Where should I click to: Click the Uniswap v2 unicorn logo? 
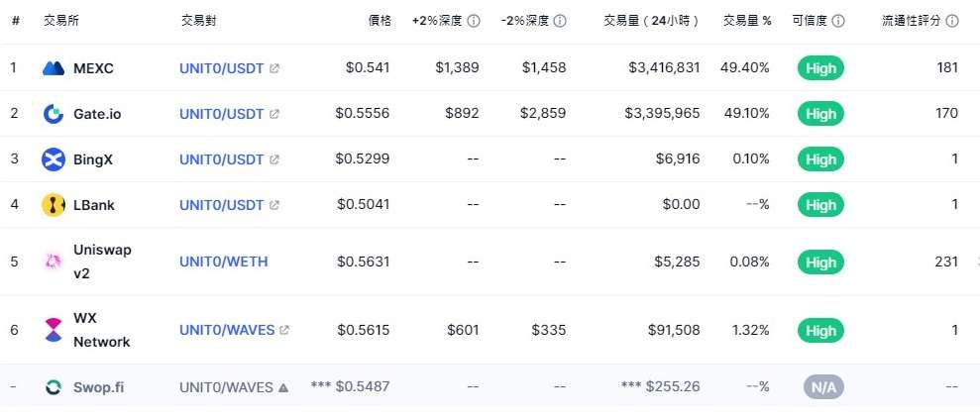pos(54,262)
